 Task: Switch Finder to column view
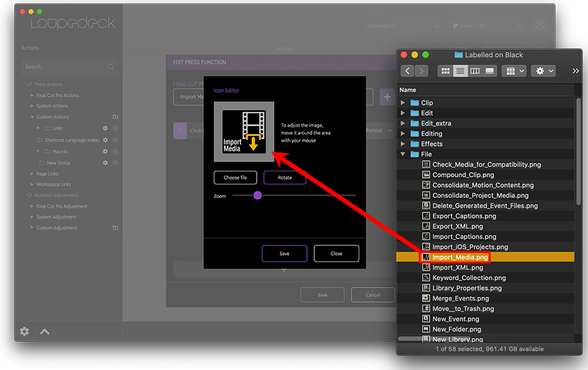475,71
